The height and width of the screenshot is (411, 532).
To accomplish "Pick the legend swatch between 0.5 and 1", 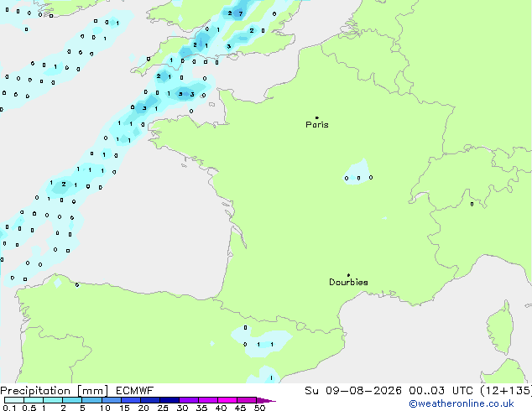I will pos(34,400).
